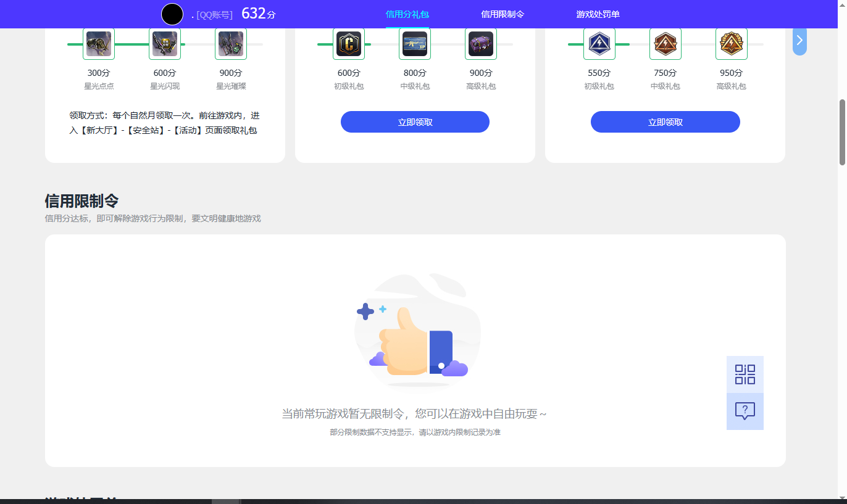Image resolution: width=847 pixels, height=504 pixels.
Task: Click the 950分 高级礼包 gold badge icon
Action: [x=732, y=44]
